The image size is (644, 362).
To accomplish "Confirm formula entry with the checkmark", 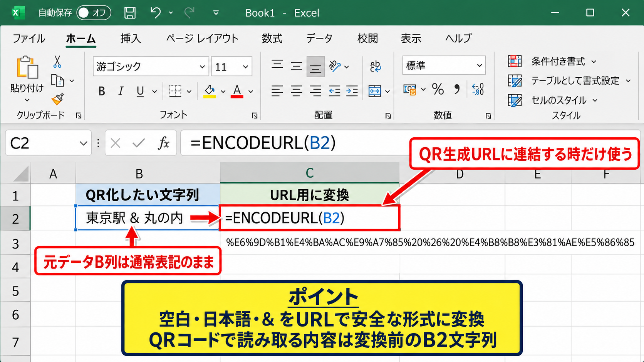I will click(x=139, y=143).
